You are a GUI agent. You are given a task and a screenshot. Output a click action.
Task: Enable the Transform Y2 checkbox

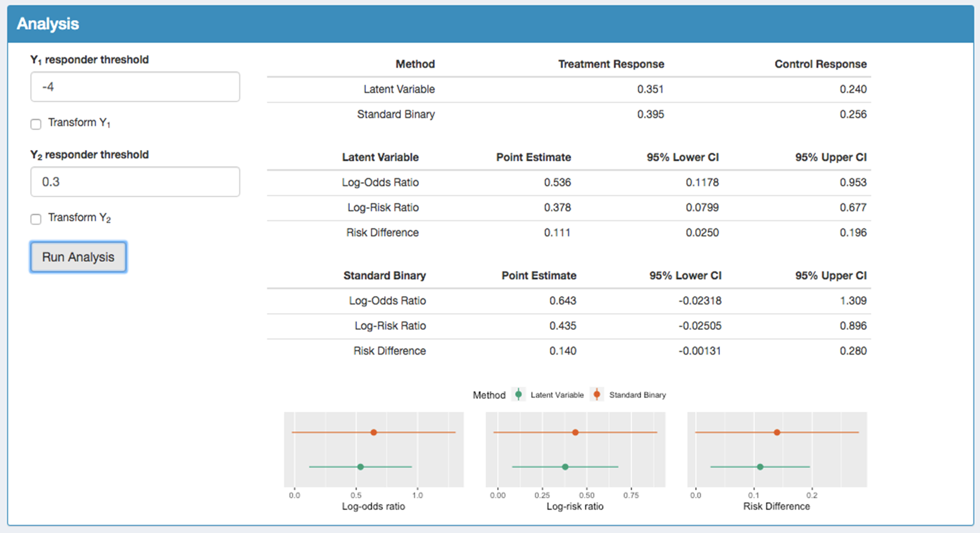pyautogui.click(x=36, y=219)
